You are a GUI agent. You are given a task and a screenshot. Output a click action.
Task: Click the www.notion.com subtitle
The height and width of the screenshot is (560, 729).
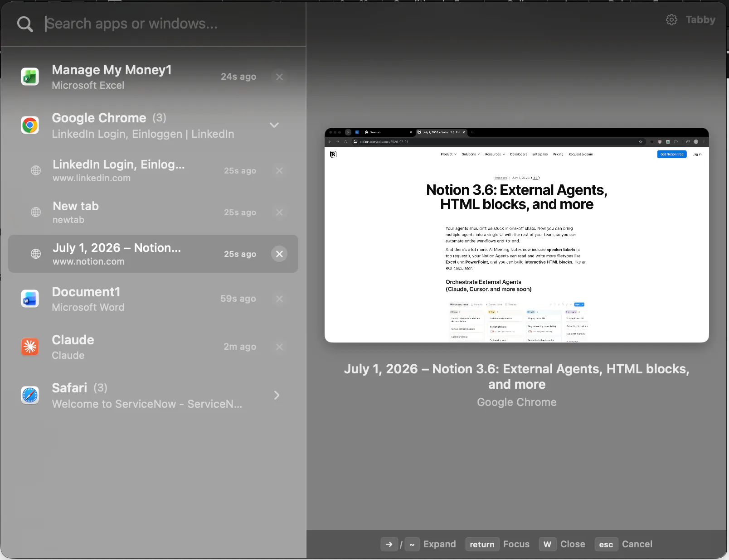88,261
